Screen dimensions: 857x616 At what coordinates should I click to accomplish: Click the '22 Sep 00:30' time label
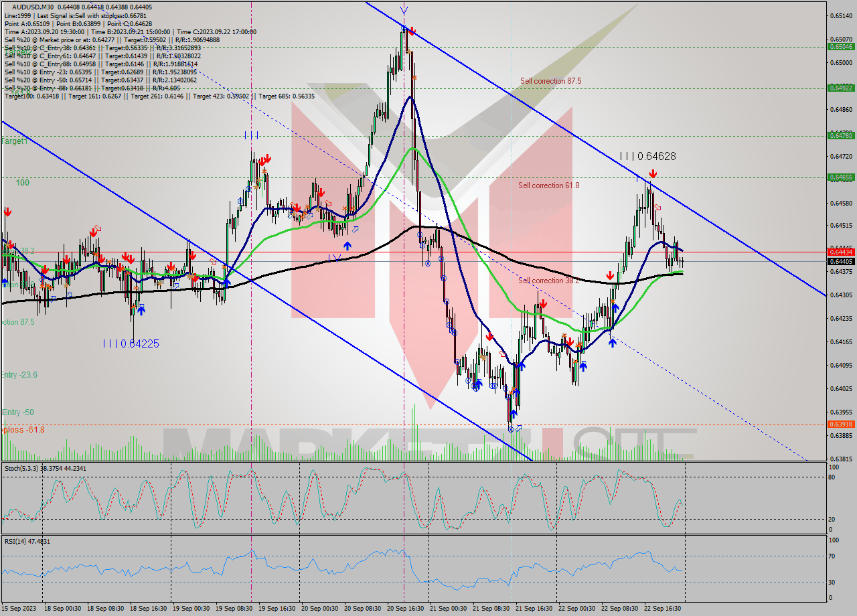577,609
